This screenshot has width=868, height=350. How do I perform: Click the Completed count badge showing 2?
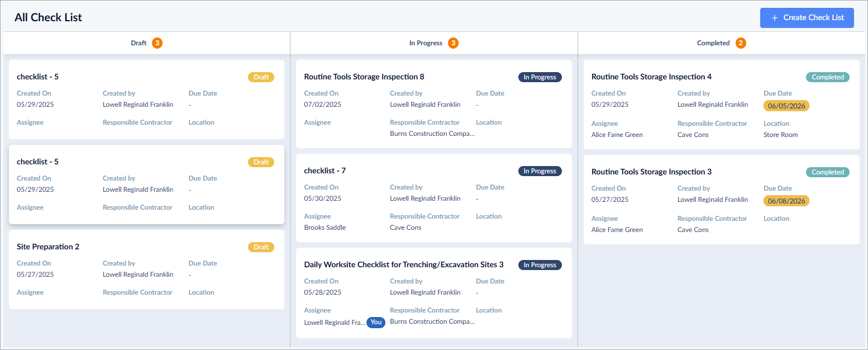point(741,43)
